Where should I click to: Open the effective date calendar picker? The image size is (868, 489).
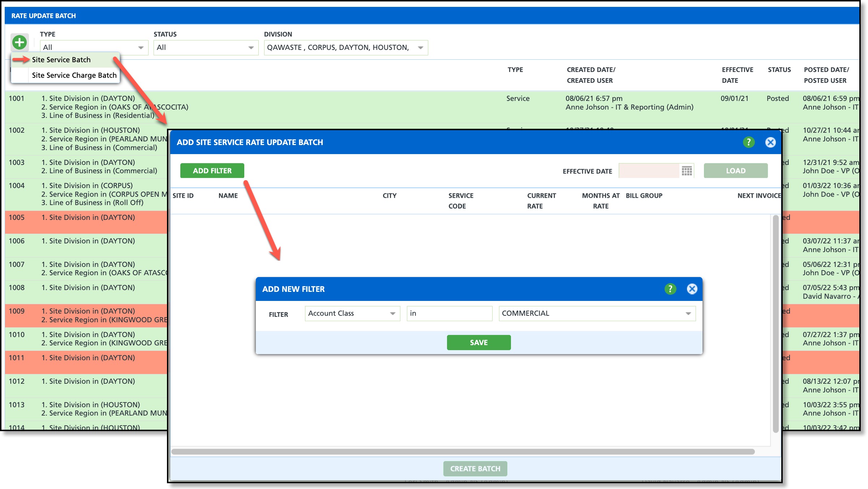(687, 171)
